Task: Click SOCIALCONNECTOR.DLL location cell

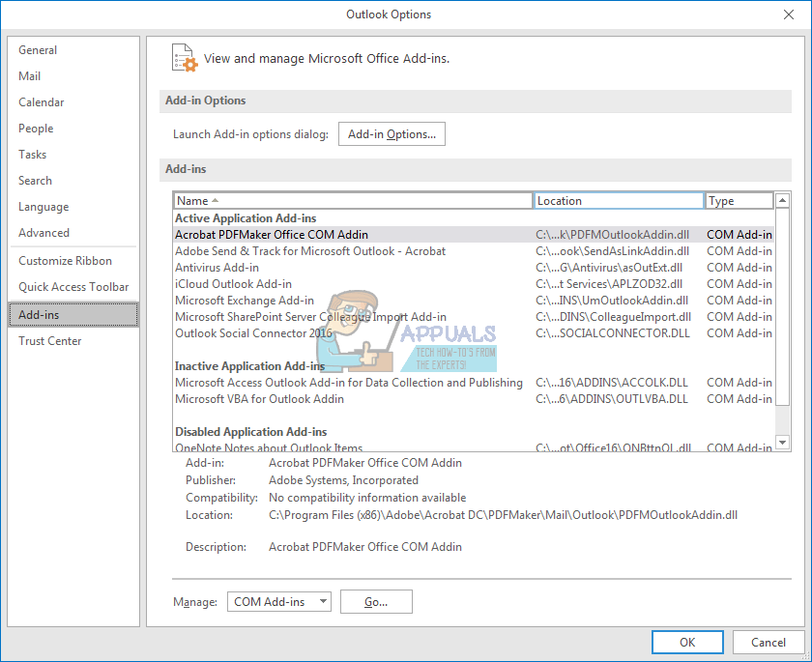Action: point(613,333)
